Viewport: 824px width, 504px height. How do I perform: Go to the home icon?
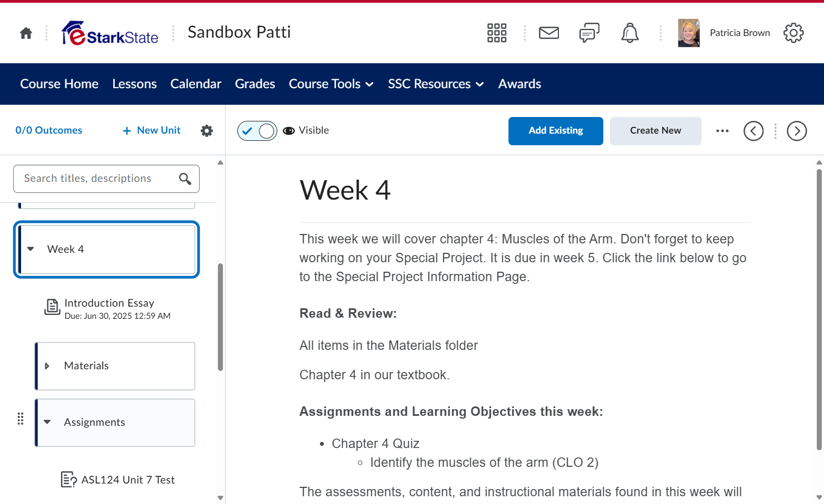pyautogui.click(x=26, y=33)
